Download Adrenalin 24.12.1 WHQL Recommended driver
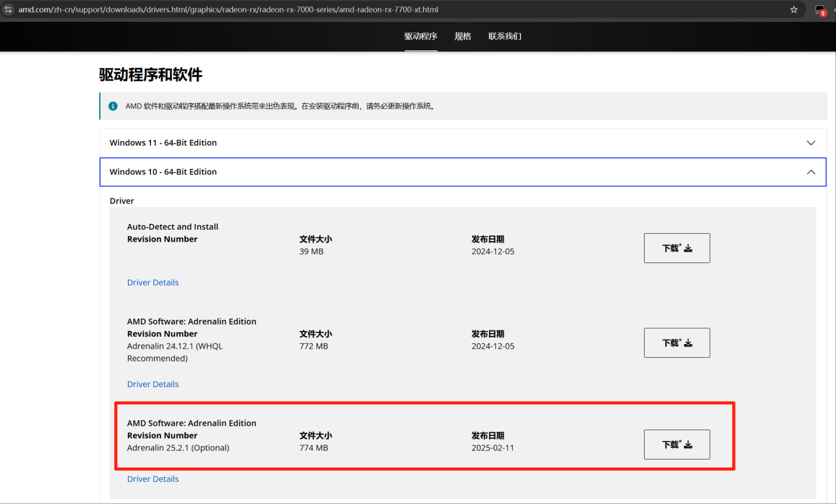The height and width of the screenshot is (504, 836). pos(677,343)
